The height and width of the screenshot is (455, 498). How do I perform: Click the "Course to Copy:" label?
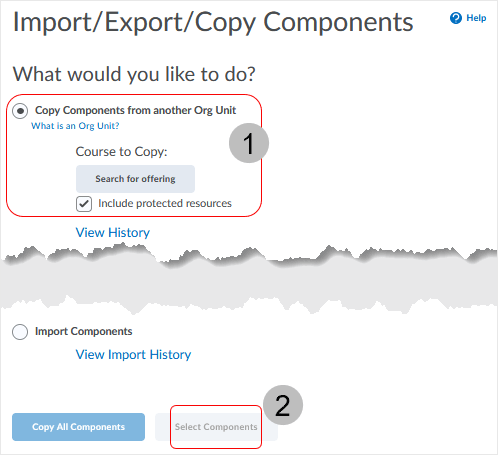click(x=121, y=152)
